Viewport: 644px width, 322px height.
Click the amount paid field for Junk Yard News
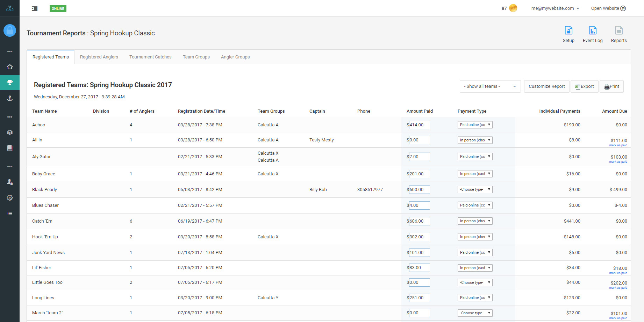coord(419,253)
